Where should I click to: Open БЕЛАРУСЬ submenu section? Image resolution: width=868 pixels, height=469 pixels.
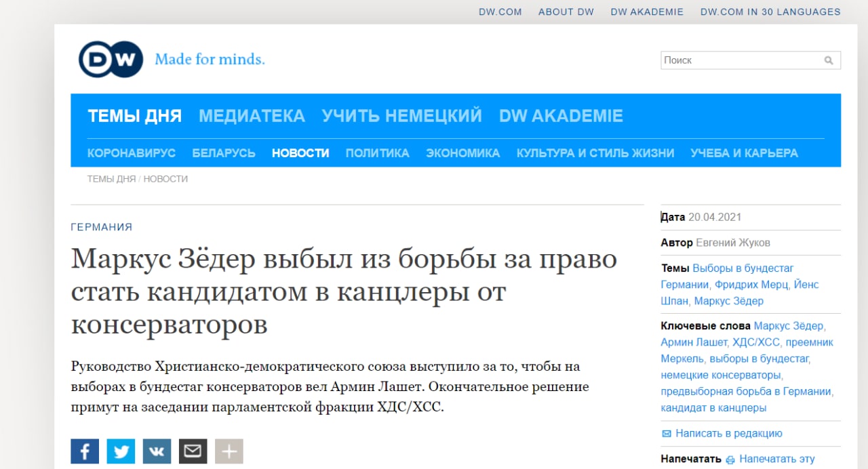[224, 153]
